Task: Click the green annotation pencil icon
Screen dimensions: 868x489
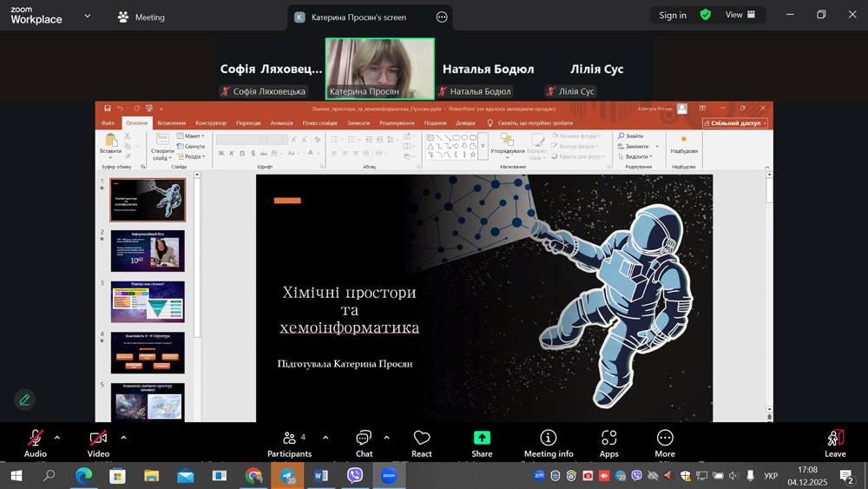Action: pos(24,400)
